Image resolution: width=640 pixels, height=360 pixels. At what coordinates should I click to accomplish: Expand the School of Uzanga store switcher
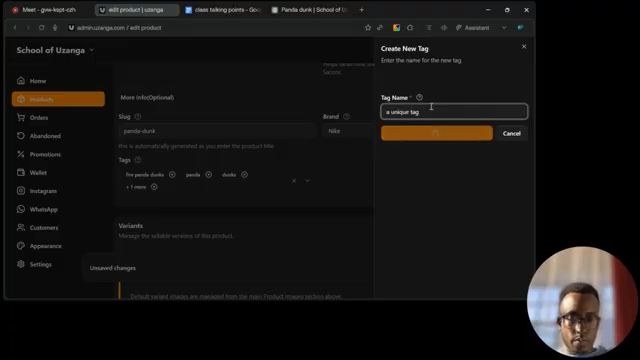(92, 50)
